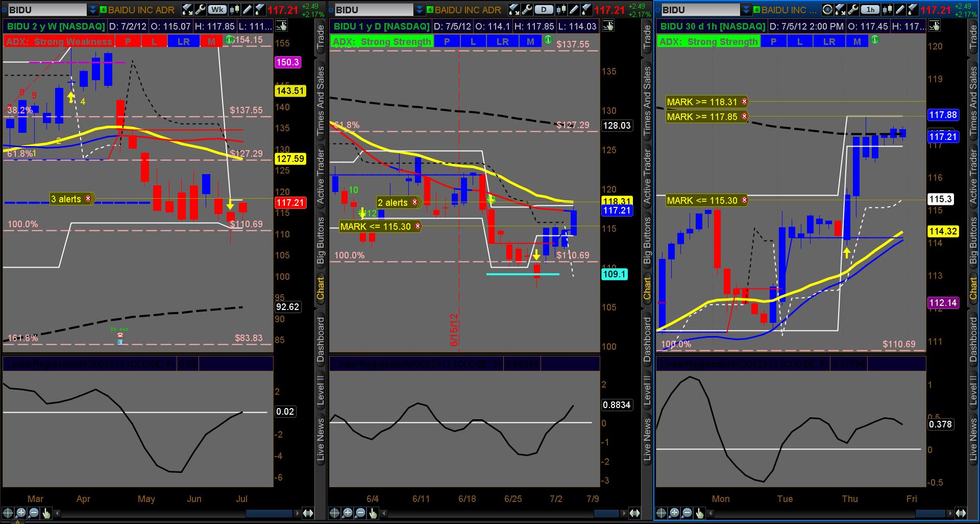The width and height of the screenshot is (980, 524).
Task: Remove the MARK >= 117.85 alert
Action: coord(744,116)
